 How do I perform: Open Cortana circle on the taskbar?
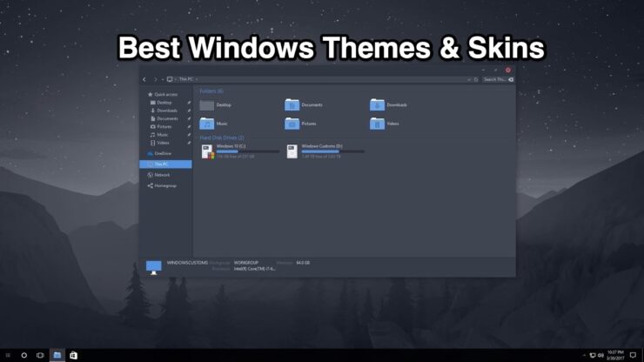tap(23, 355)
